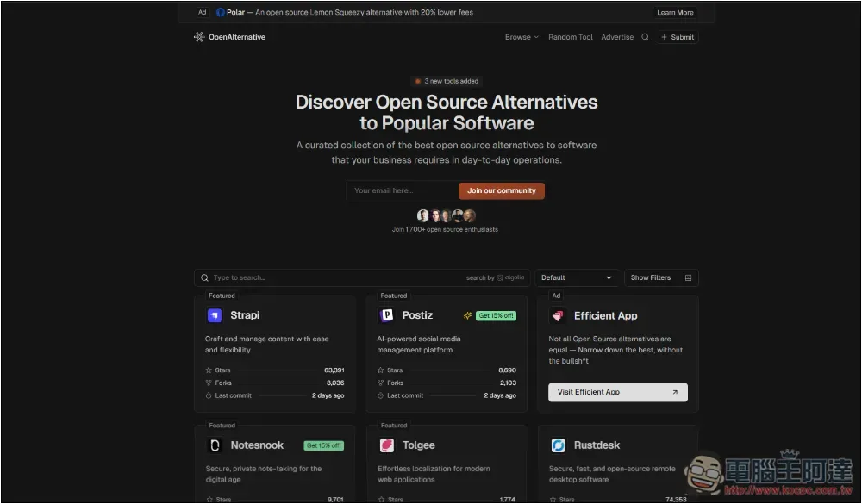Image resolution: width=862 pixels, height=504 pixels.
Task: Click the Strapi app icon
Action: (x=215, y=315)
